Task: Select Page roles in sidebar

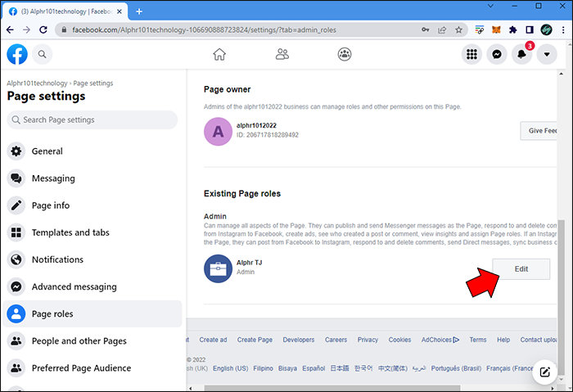Action: click(x=92, y=313)
